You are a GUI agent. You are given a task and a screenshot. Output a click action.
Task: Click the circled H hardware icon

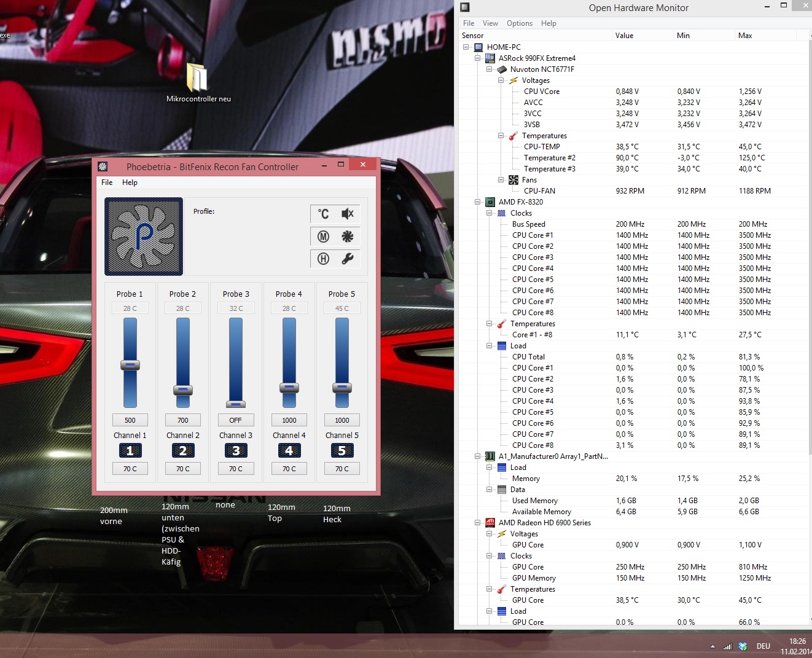[x=324, y=259]
